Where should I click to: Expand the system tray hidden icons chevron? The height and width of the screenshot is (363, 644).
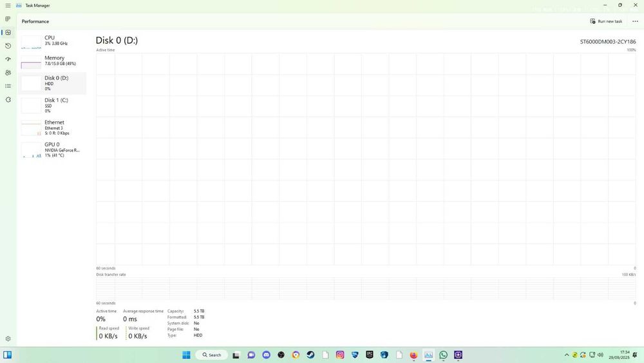click(567, 355)
